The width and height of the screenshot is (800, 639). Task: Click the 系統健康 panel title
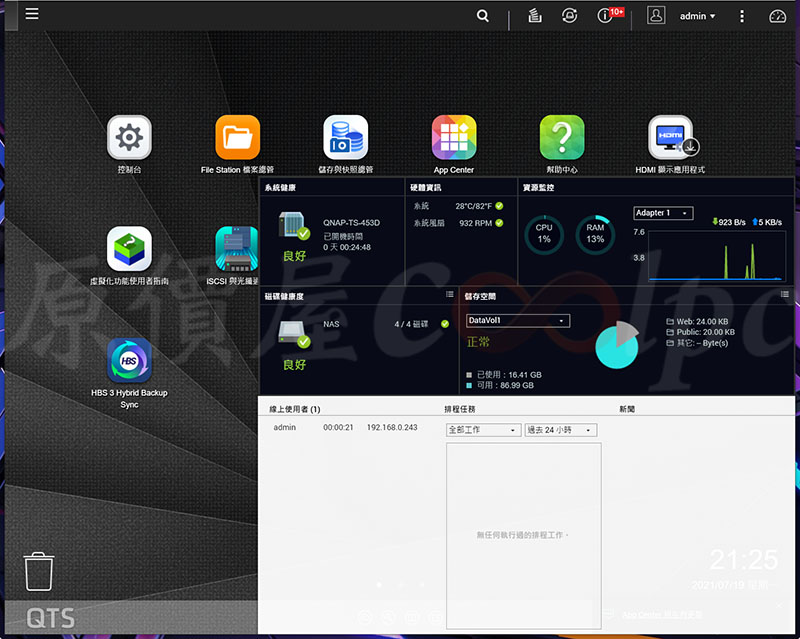click(x=280, y=188)
